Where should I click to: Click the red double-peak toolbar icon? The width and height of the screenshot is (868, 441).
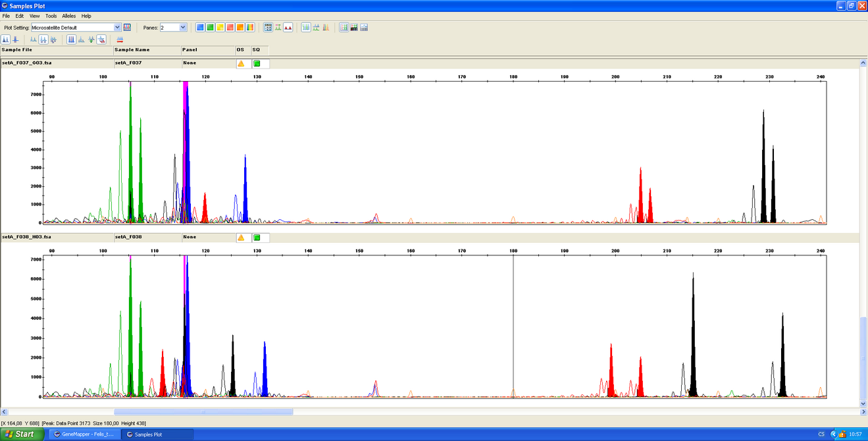[288, 28]
